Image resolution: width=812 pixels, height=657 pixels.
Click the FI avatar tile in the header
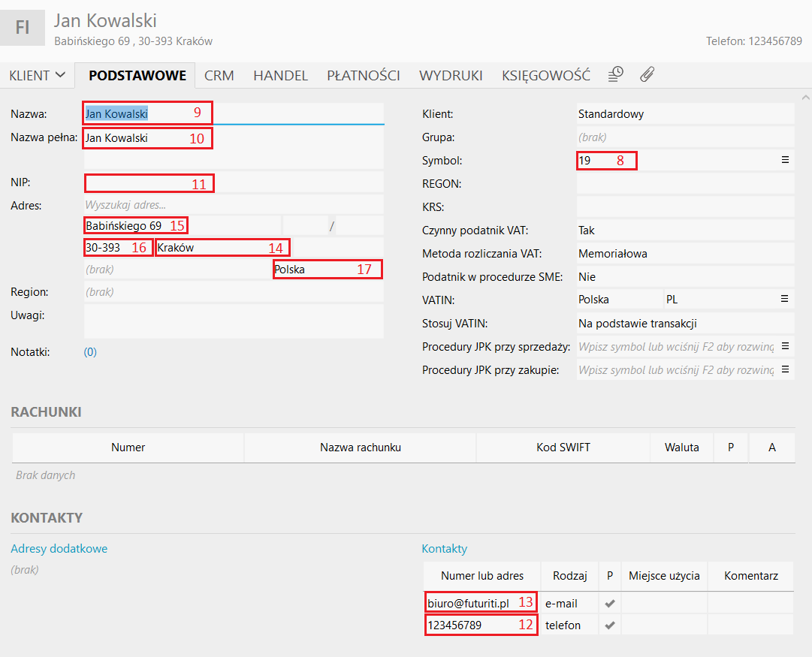click(x=23, y=28)
